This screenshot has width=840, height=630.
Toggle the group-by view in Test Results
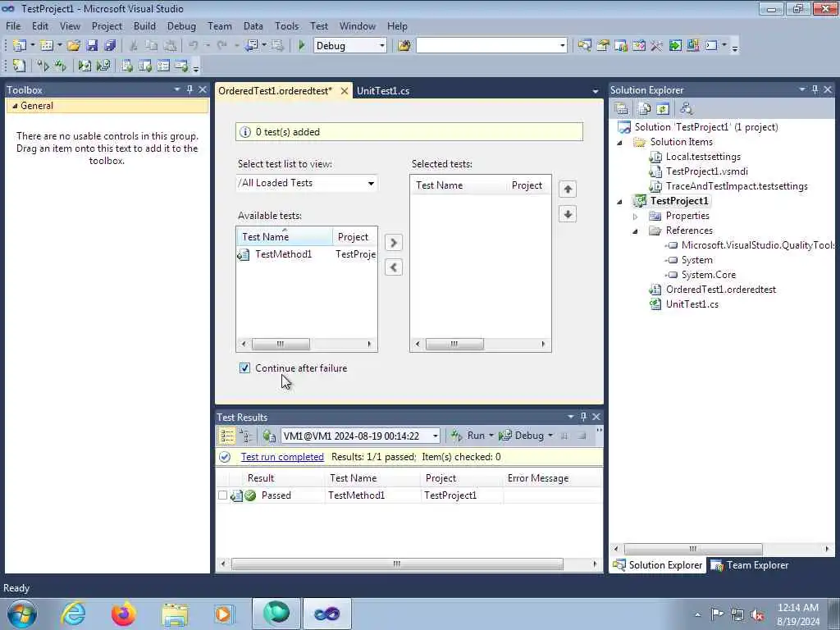(x=246, y=436)
